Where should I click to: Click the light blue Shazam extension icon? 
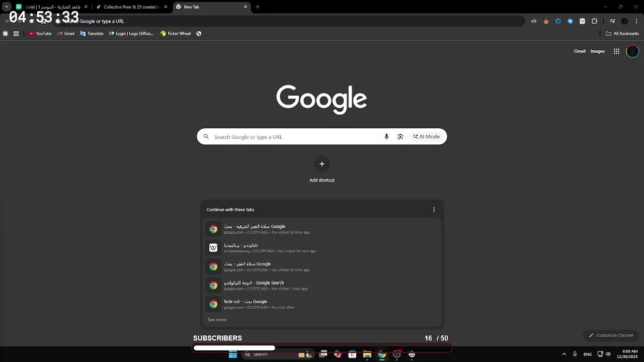click(570, 21)
